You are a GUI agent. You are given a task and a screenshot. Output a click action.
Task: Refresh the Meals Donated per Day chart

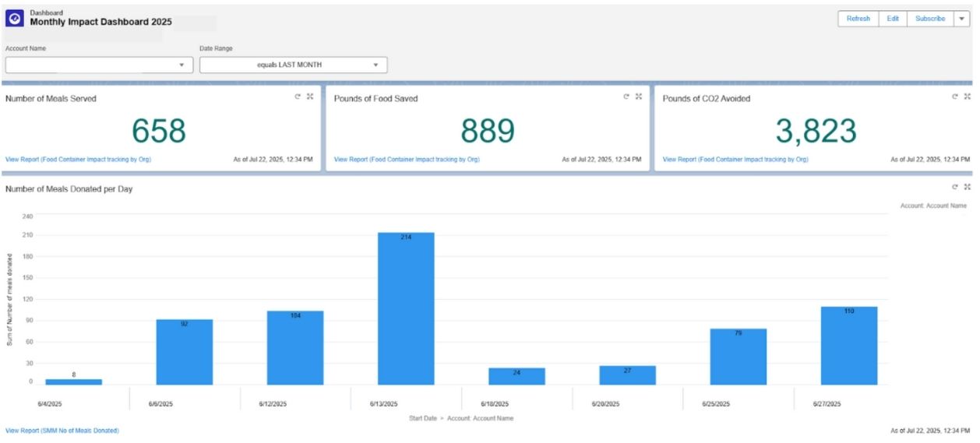tap(955, 187)
